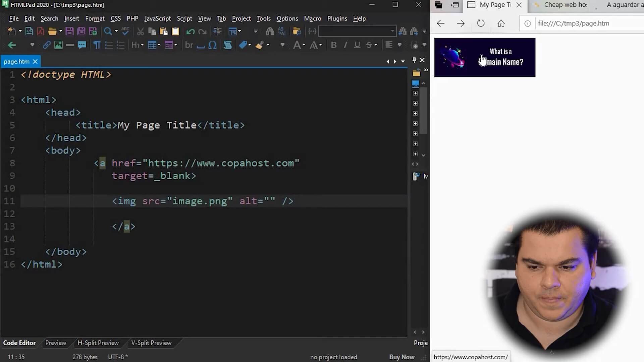The image size is (644, 362).
Task: Click the new HTML document icon
Action: (29, 32)
